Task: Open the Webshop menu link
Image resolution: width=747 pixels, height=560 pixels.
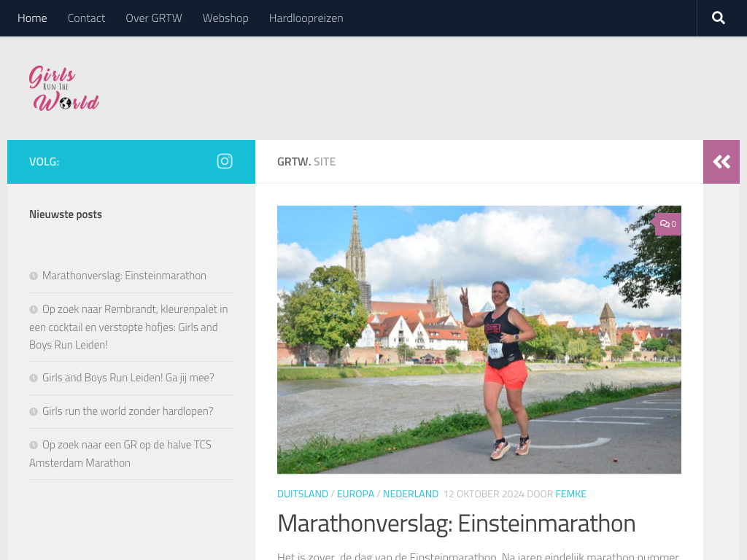Action: point(225,18)
